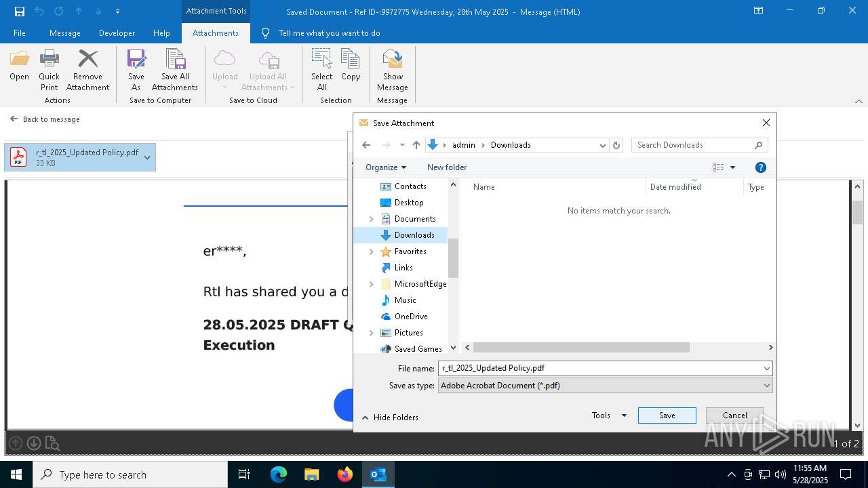Expand the Pictures folder node

371,333
